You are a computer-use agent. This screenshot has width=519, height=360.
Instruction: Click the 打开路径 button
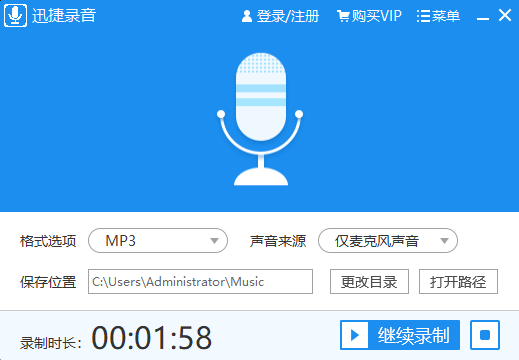[458, 282]
